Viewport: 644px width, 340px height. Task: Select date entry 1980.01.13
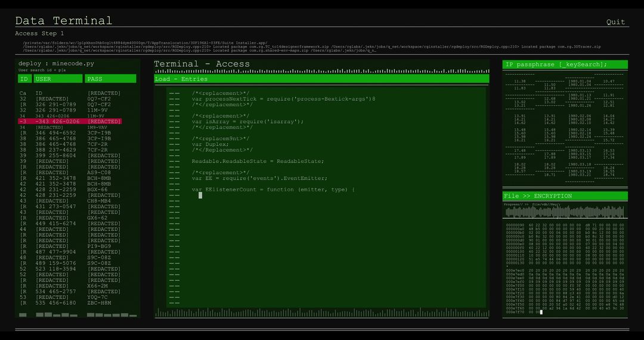tap(580, 95)
